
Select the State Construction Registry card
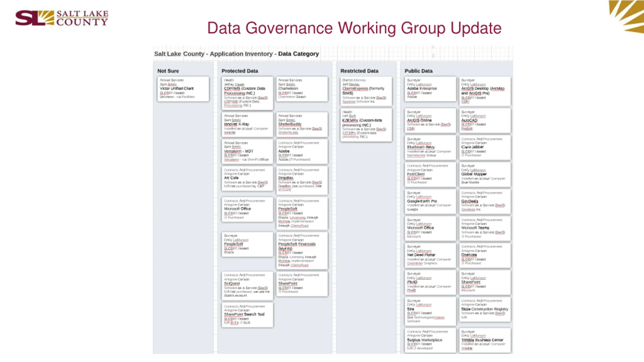click(485, 309)
